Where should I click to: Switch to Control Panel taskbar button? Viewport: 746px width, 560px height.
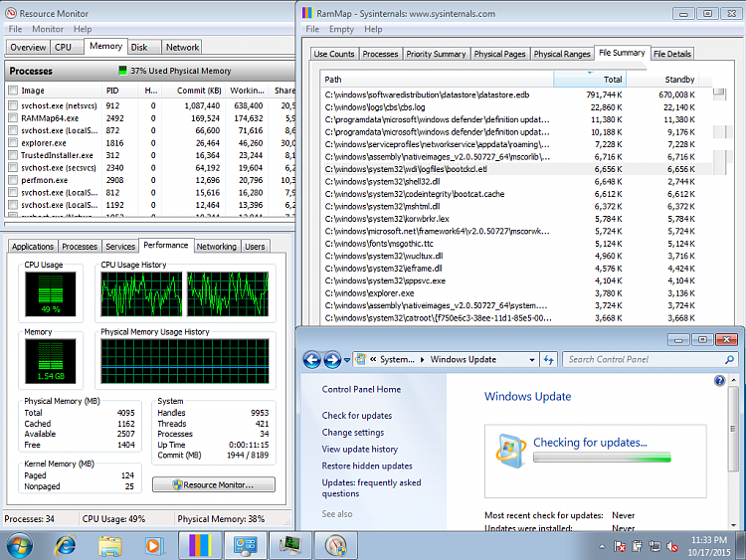(x=245, y=545)
